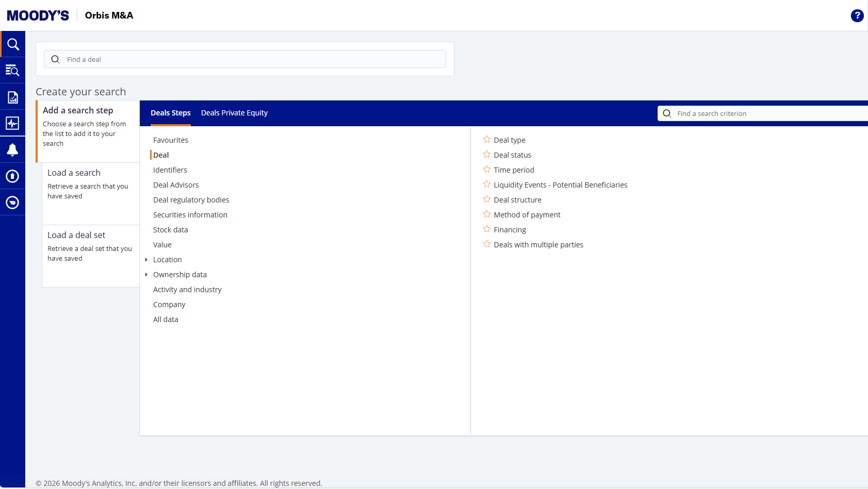The width and height of the screenshot is (868, 489).
Task: Click the magnifier search icon in the sidebar
Action: [13, 44]
